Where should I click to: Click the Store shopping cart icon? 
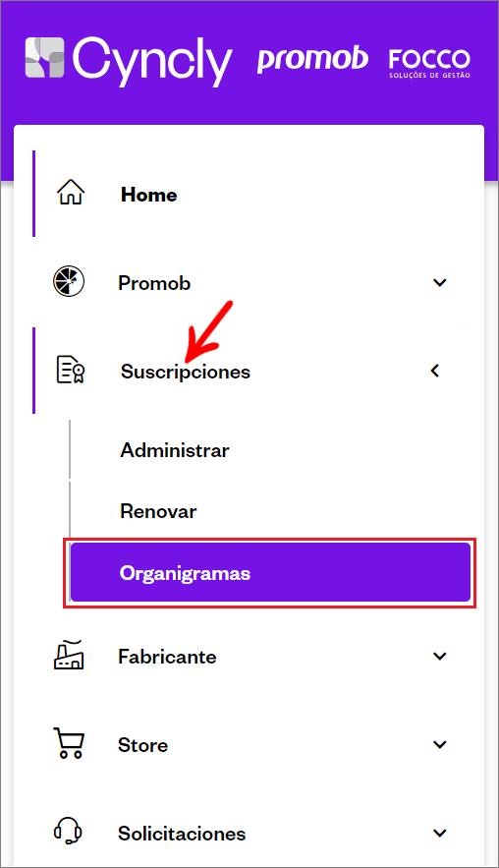(x=69, y=743)
